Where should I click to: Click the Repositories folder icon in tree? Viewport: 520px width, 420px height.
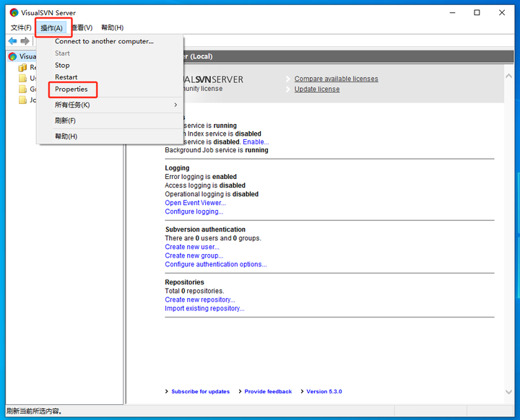[22, 68]
